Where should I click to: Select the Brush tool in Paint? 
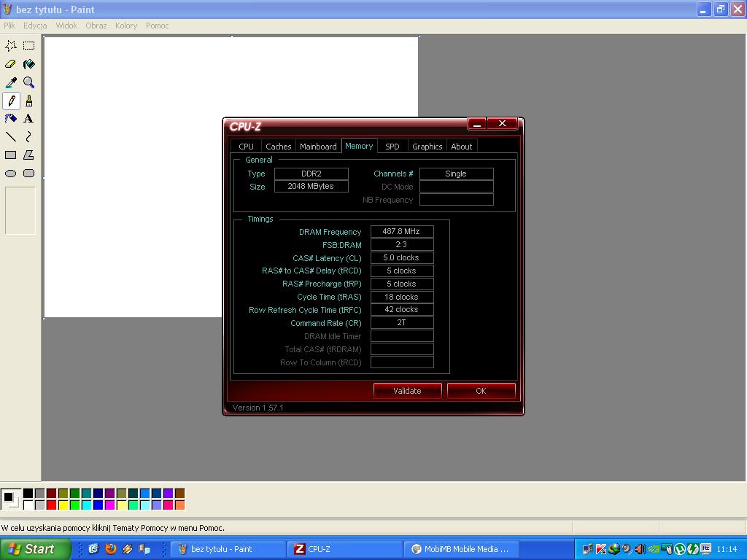point(29,101)
